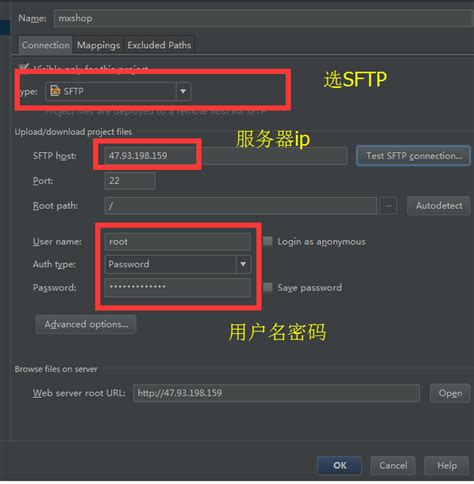This screenshot has height=484, width=474.
Task: Toggle Visible only for this project checkbox
Action: pyautogui.click(x=24, y=68)
